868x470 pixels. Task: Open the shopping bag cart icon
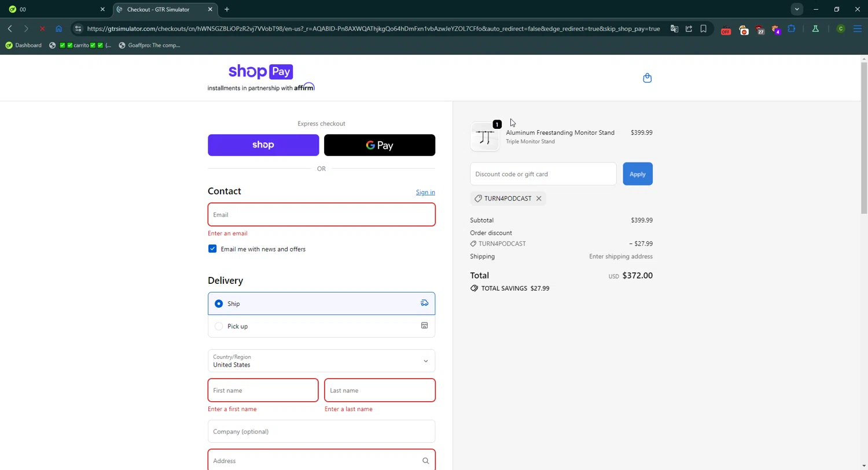click(x=647, y=78)
